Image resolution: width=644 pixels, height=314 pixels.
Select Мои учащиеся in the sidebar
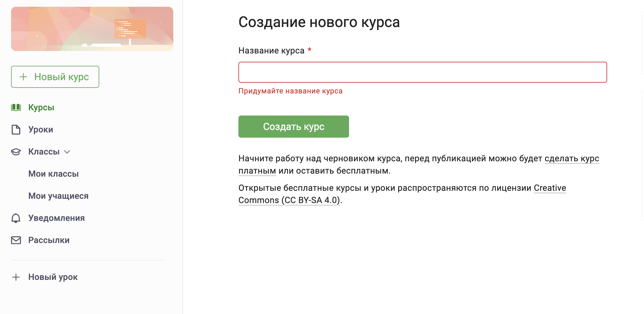[58, 196]
